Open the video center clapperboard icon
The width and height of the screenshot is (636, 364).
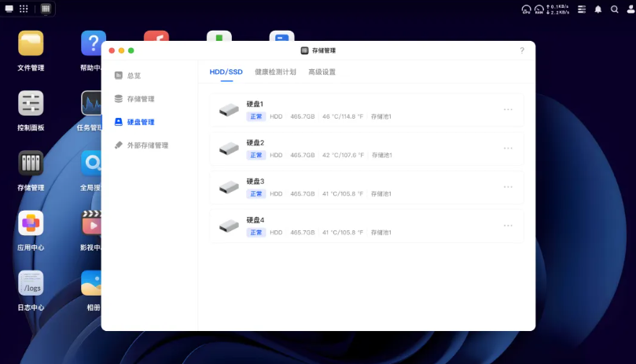click(91, 222)
